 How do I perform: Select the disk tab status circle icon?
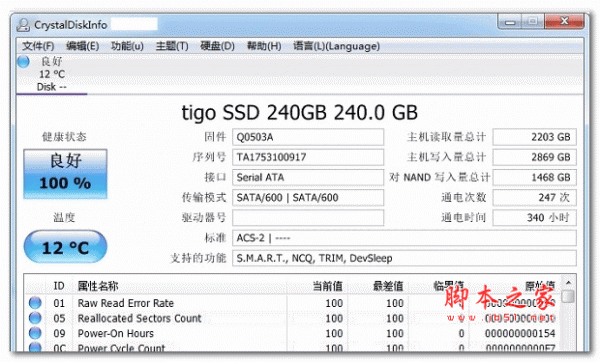click(23, 62)
